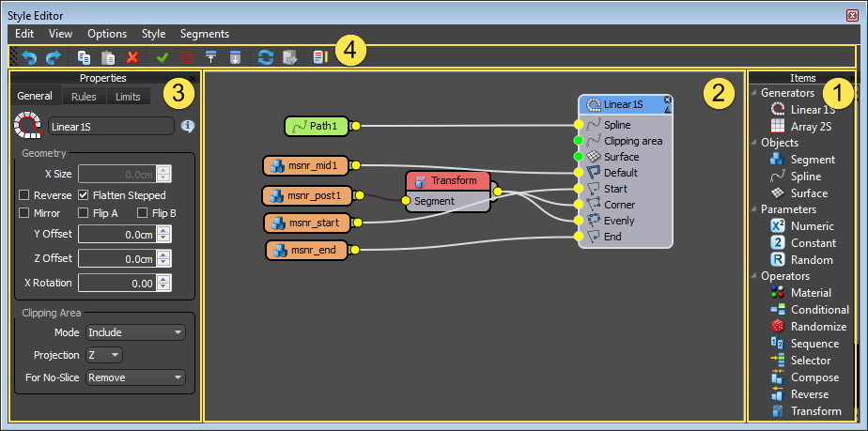Click the Undo arrow in toolbar
The height and width of the screenshot is (431, 868).
coord(30,57)
